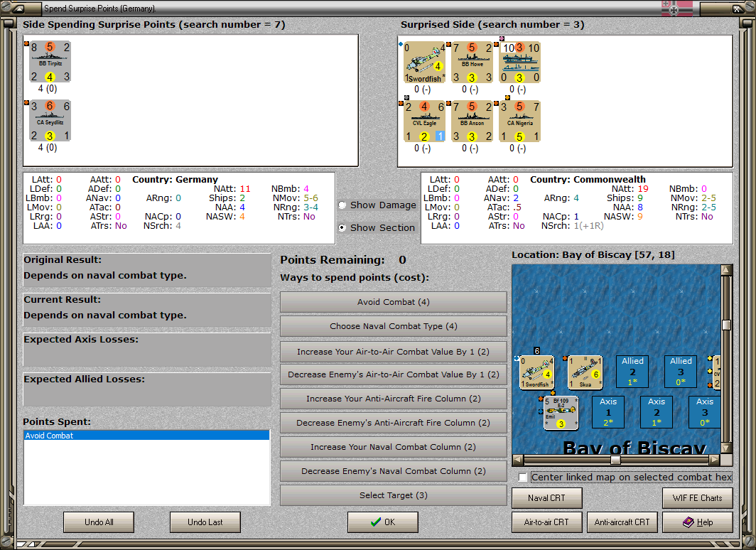756x550 pixels.
Task: Click the window system menu icon top-left
Action: [19, 9]
